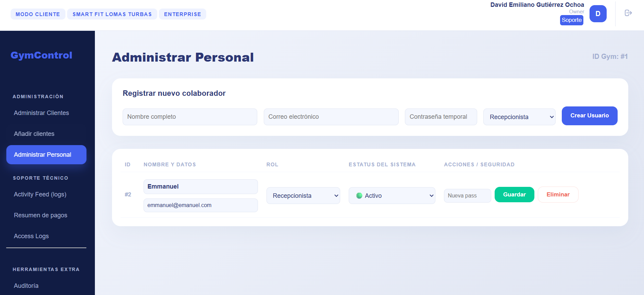This screenshot has height=295, width=644.
Task: Click the Administrar Personal page heading
Action: [x=183, y=57]
